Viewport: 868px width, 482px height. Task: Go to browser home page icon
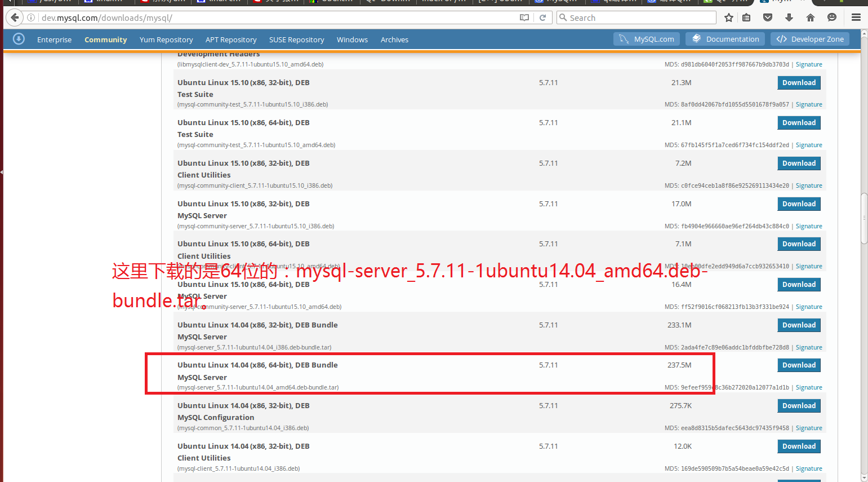pos(811,17)
